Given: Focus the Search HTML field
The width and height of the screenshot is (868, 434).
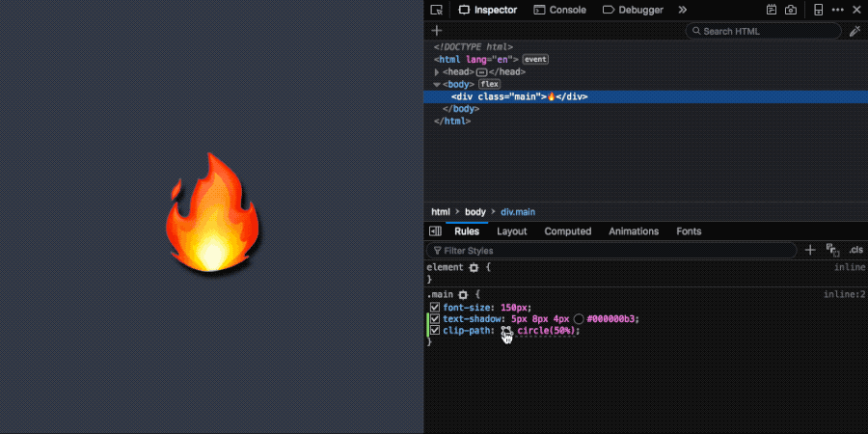Looking at the screenshot, I should [762, 31].
